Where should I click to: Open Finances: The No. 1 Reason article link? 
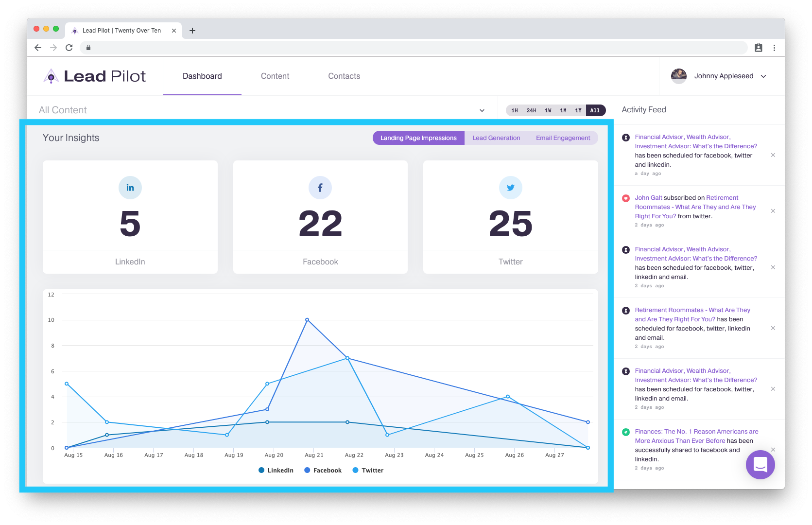pos(696,436)
